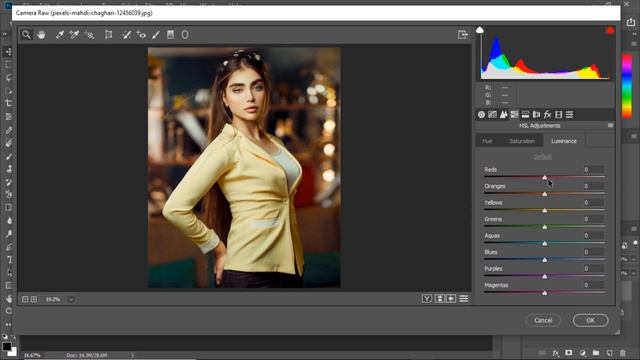Select the Zoom tool in Camera Raw
This screenshot has width=640, height=360.
click(26, 35)
